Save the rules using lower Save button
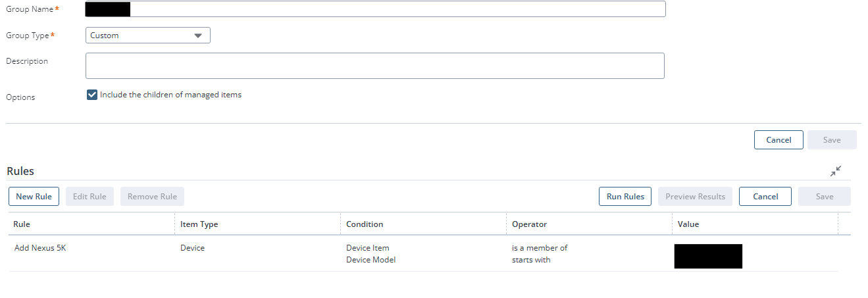Screen dimensions: 868x298 (x=824, y=197)
